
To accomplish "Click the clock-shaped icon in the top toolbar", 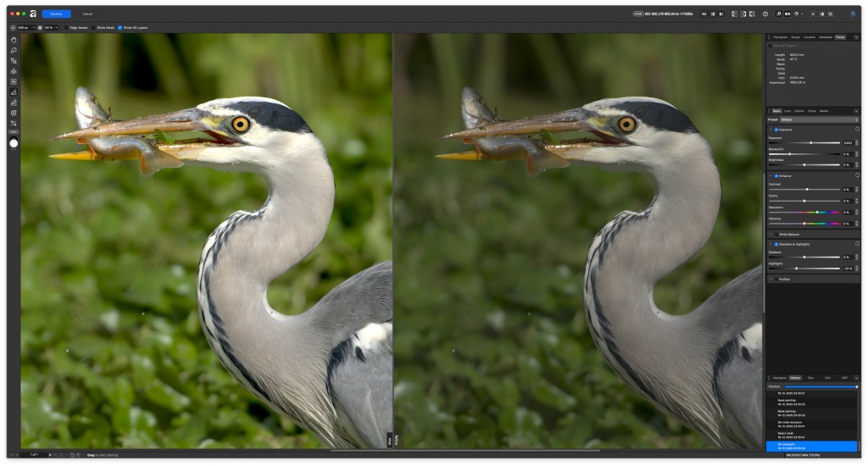I will (765, 14).
